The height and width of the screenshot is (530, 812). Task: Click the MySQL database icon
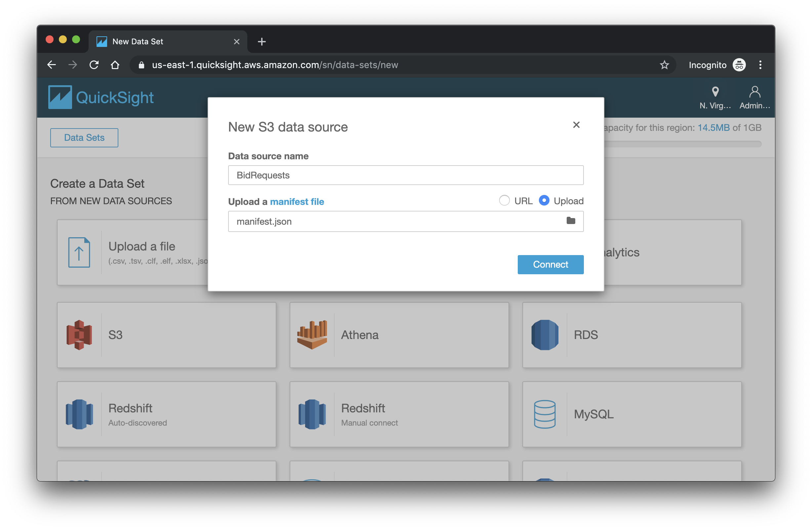coord(545,414)
